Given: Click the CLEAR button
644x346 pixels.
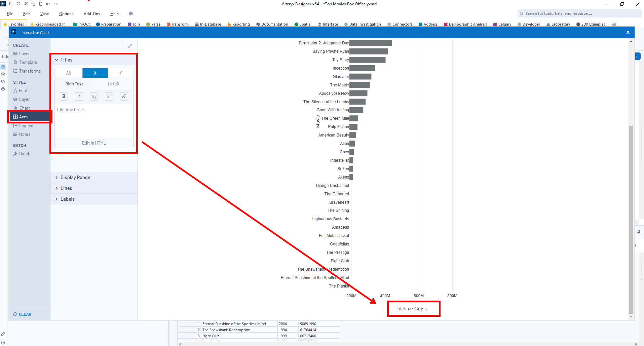Looking at the screenshot, I should point(22,314).
